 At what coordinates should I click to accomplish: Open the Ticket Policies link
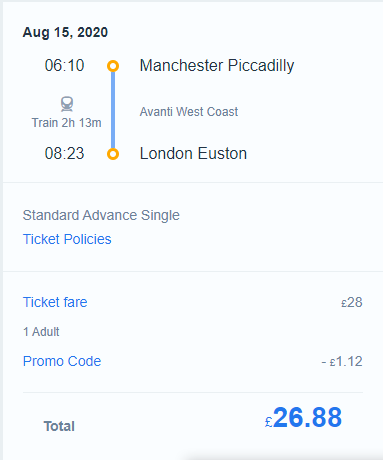pos(67,239)
